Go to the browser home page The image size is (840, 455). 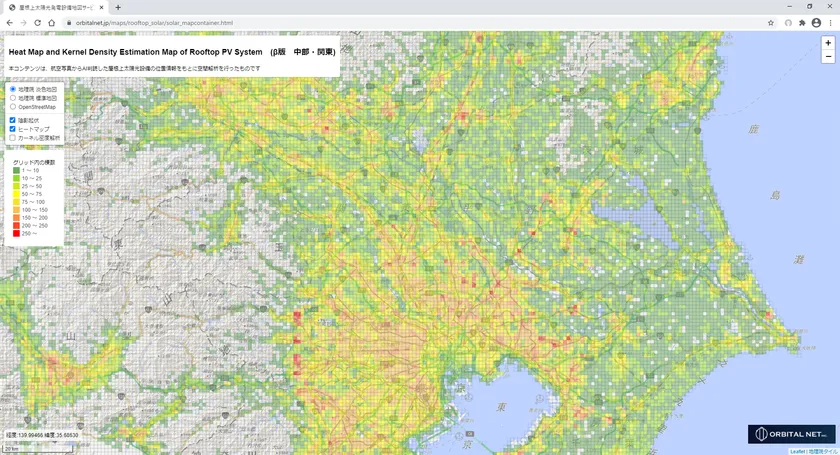pos(53,22)
